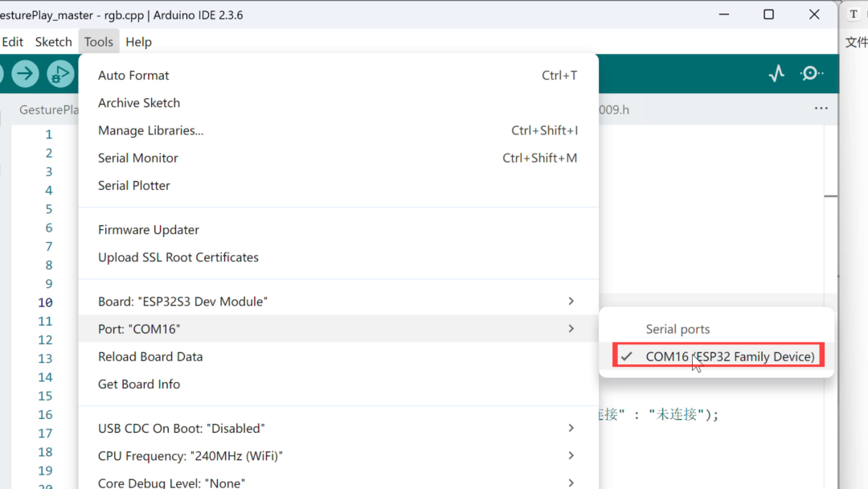Click Reload Board Data
This screenshot has height=489, width=868.
(x=338, y=356)
